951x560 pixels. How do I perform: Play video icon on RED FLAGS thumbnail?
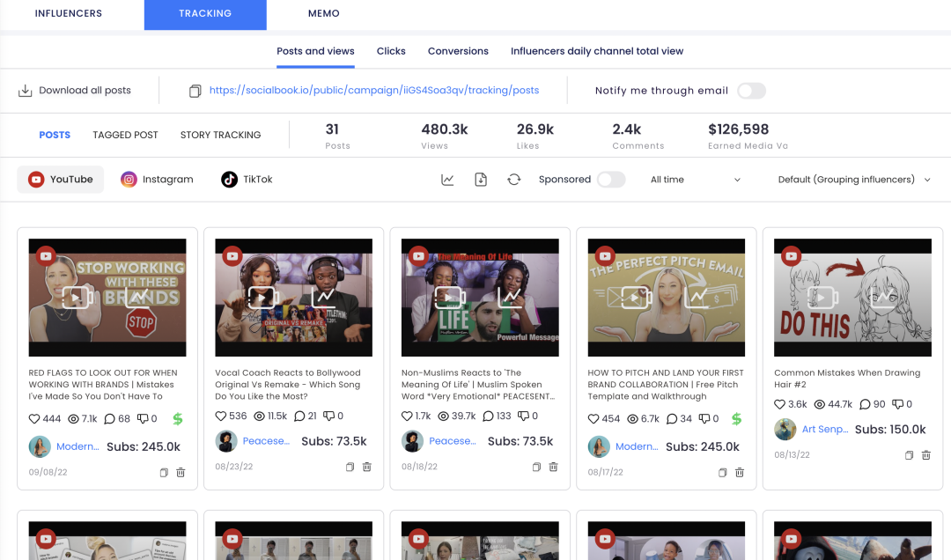77,298
